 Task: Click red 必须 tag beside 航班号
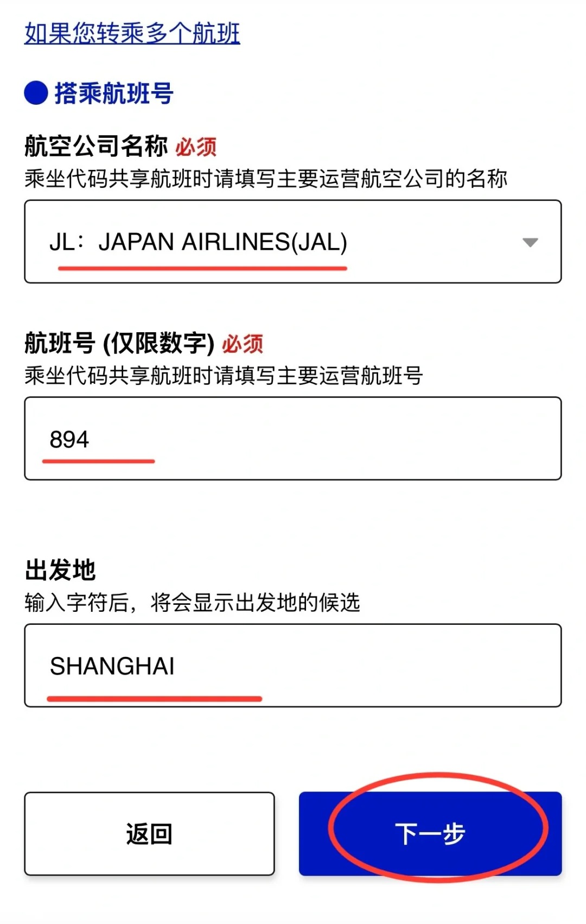pyautogui.click(x=243, y=344)
